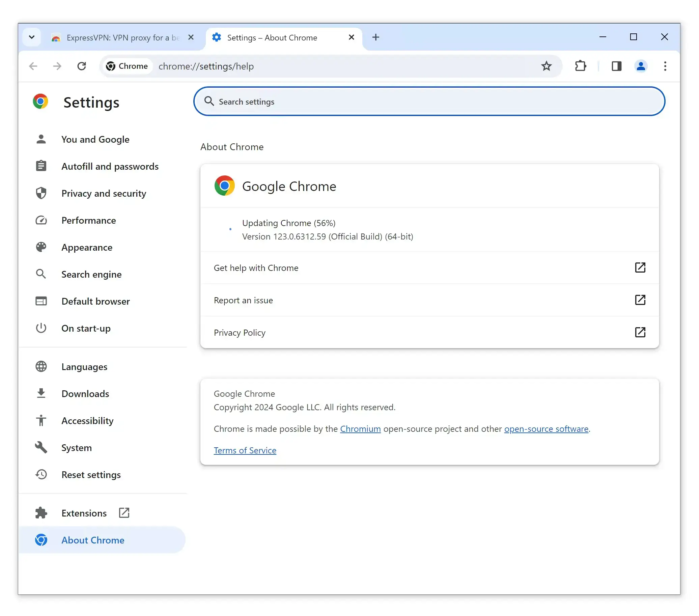Click the palette icon beside Appearance
Image resolution: width=699 pixels, height=616 pixels.
(41, 247)
